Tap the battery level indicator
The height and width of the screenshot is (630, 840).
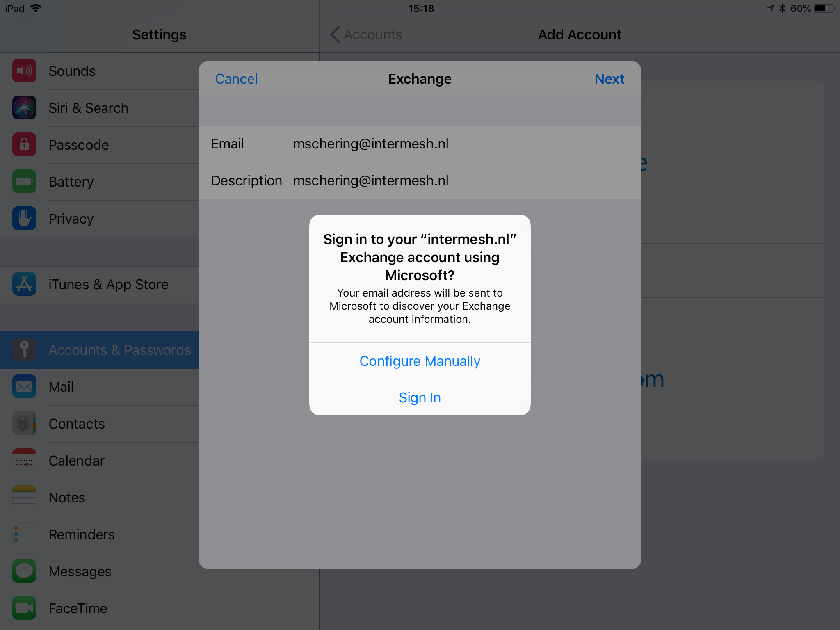pyautogui.click(x=824, y=8)
